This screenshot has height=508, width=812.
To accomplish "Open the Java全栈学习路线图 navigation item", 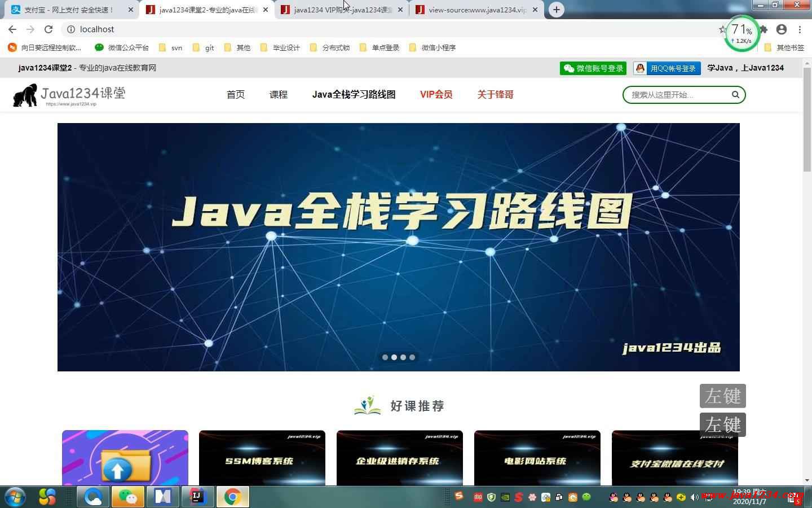I will tap(354, 95).
